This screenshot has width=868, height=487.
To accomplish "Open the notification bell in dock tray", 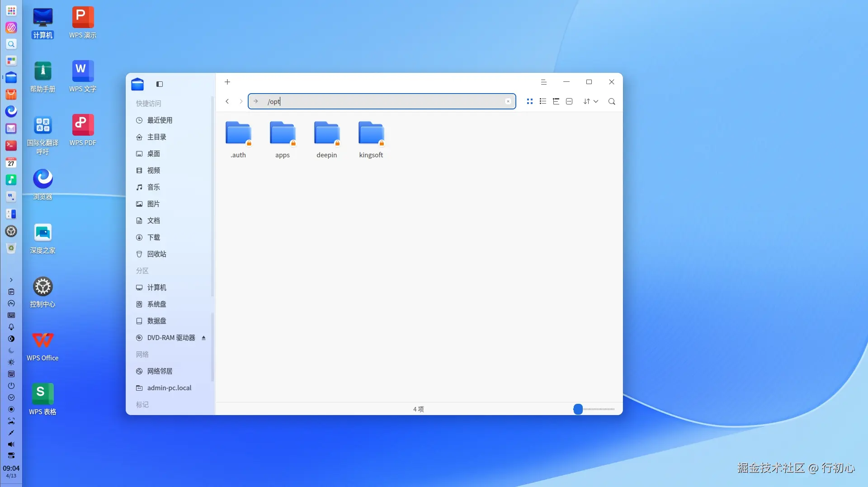I will point(11,327).
